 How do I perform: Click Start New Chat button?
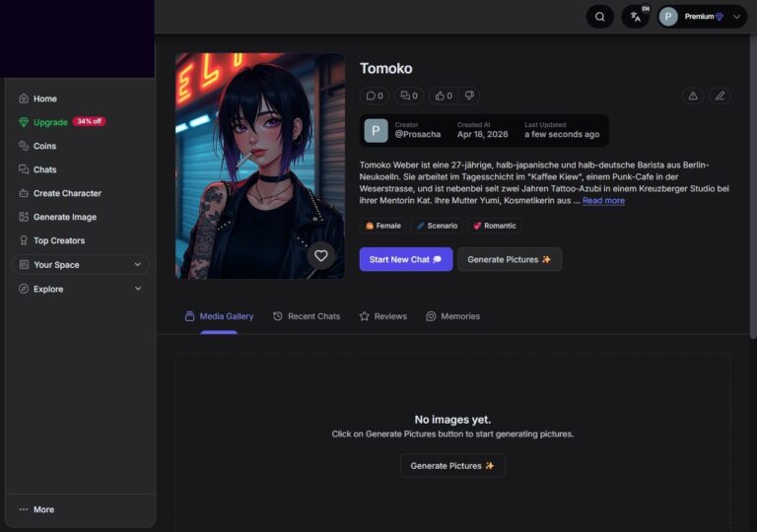click(x=405, y=260)
